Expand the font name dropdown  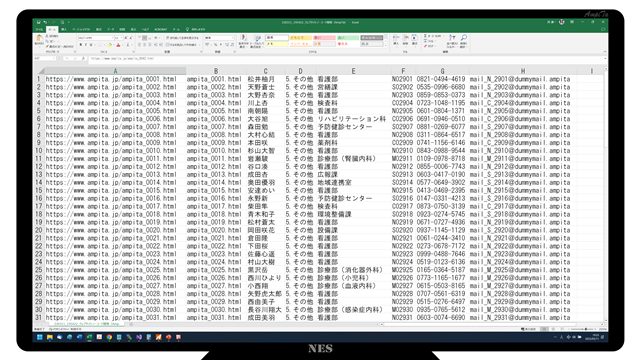113,38
